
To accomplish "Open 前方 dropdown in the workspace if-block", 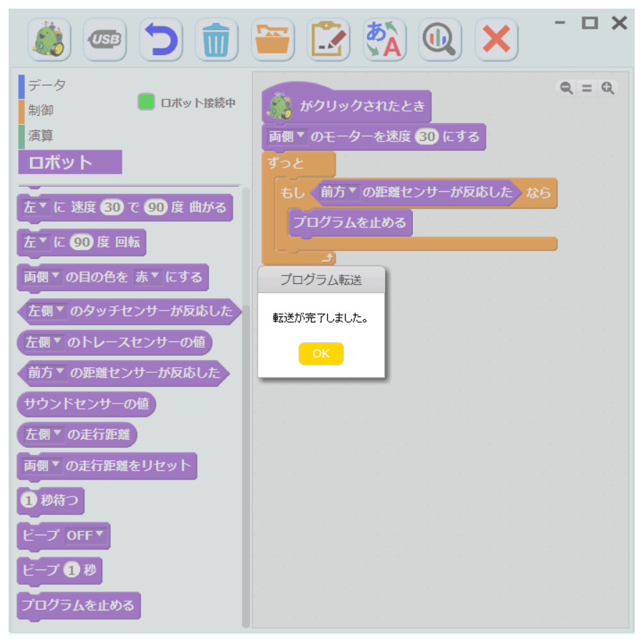I will click(x=338, y=192).
